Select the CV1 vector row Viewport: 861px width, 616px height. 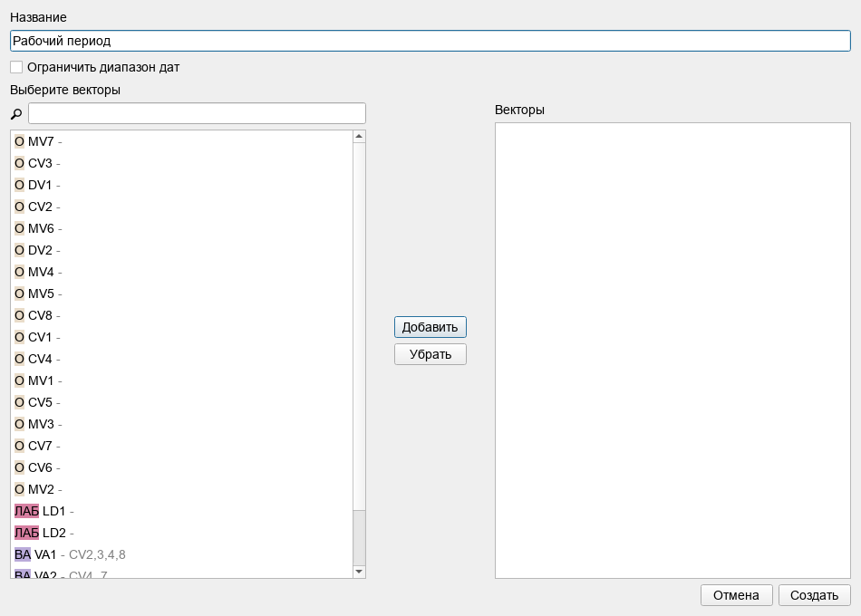(182, 337)
